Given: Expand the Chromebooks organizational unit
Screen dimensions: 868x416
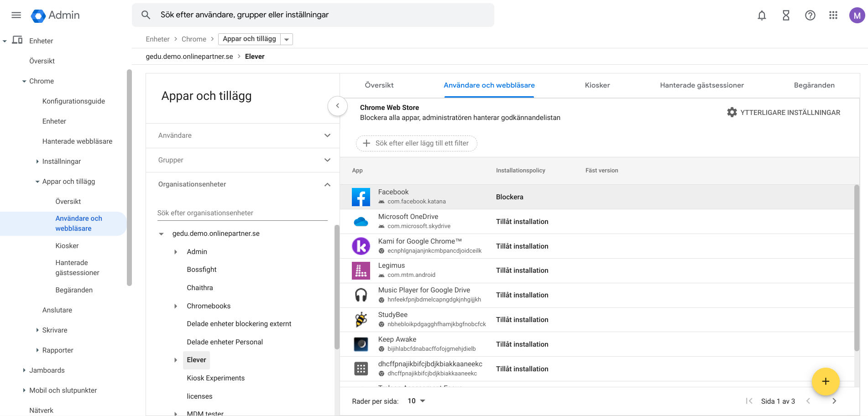Looking at the screenshot, I should 176,306.
